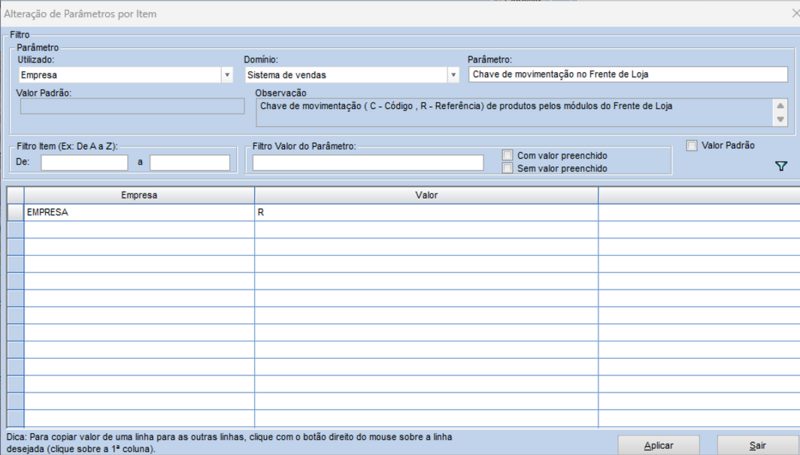
Task: Click the Empresa column header
Action: 139,195
